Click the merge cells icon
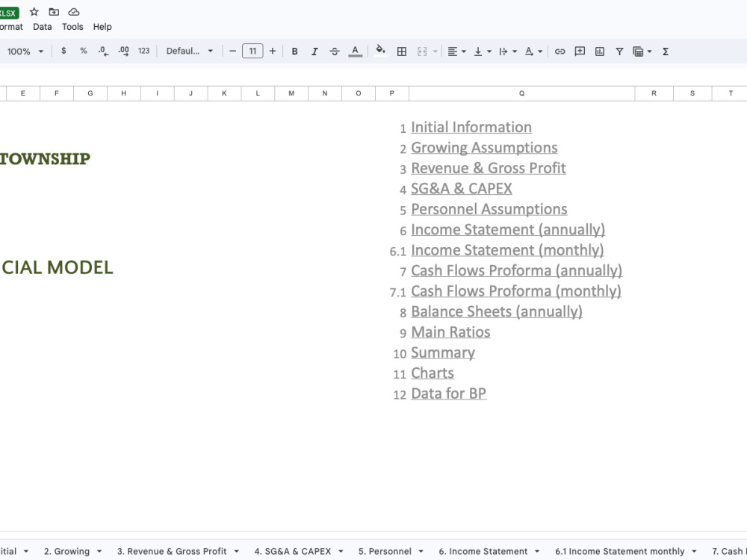Screen dimensions: 747x560 (422, 52)
